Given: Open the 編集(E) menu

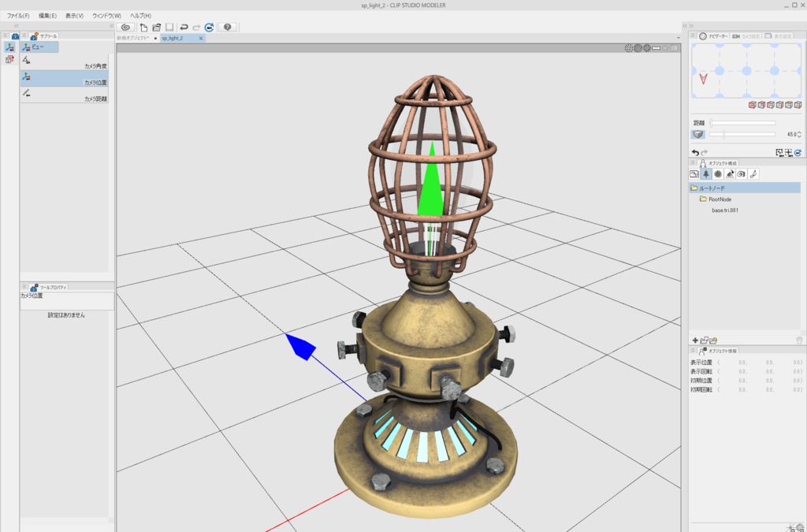Looking at the screenshot, I should coord(47,16).
